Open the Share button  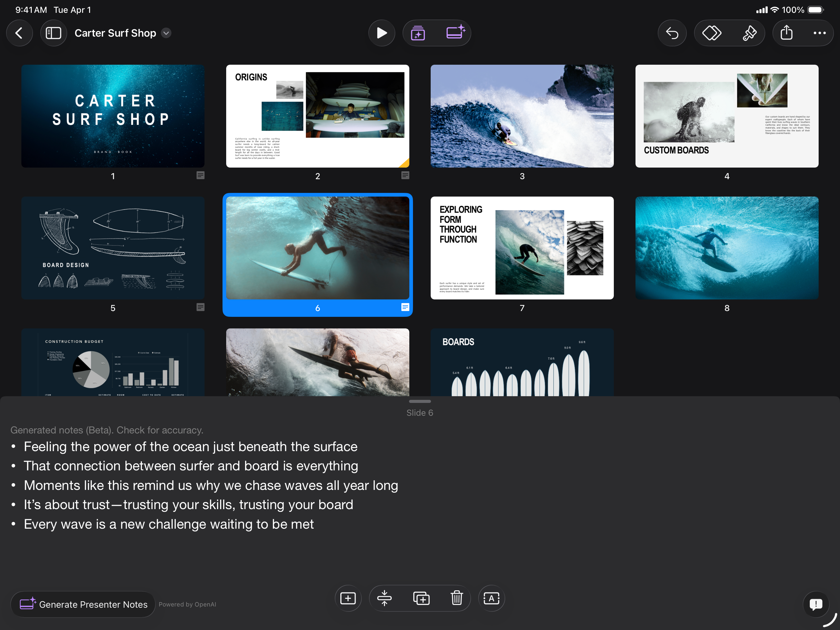[x=787, y=32]
